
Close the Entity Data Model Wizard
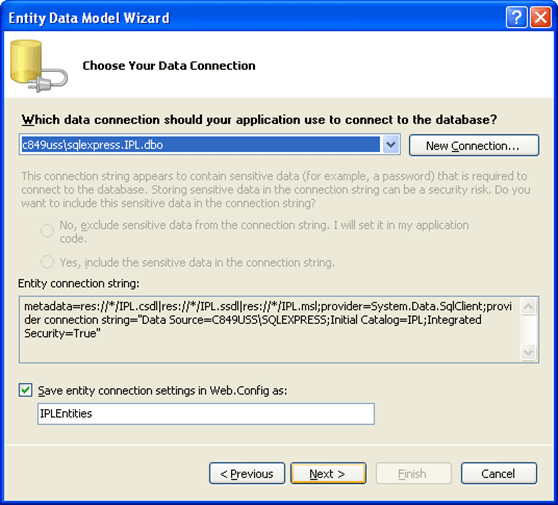tap(541, 17)
